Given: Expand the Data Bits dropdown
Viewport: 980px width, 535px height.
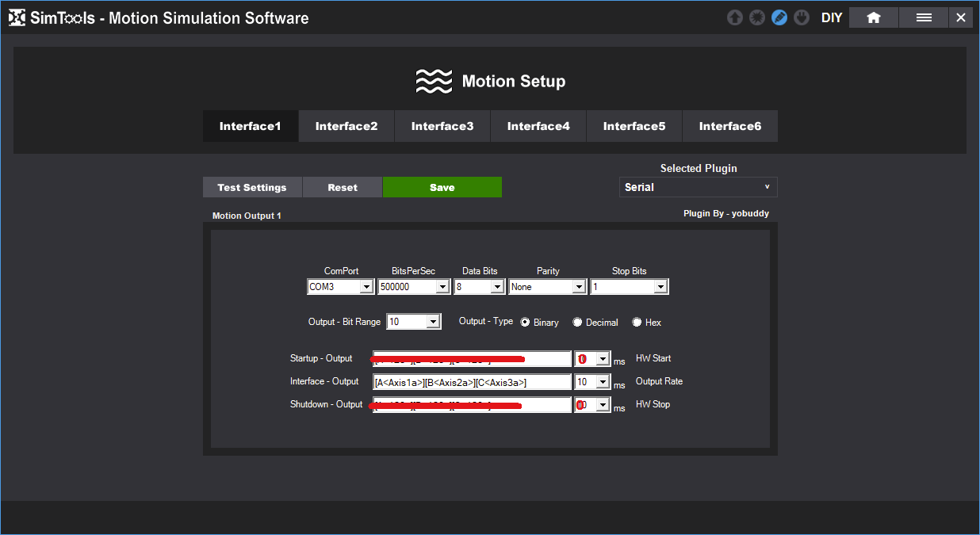Looking at the screenshot, I should pos(480,287).
